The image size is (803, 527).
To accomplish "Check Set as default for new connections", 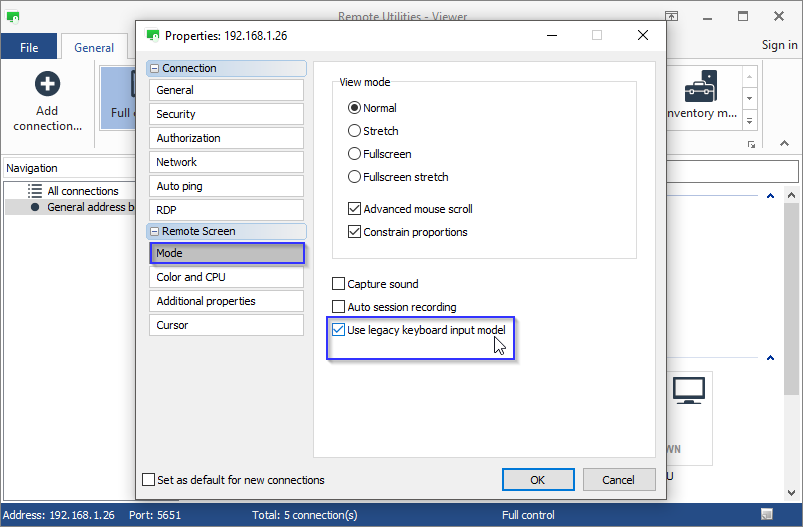I will click(149, 480).
